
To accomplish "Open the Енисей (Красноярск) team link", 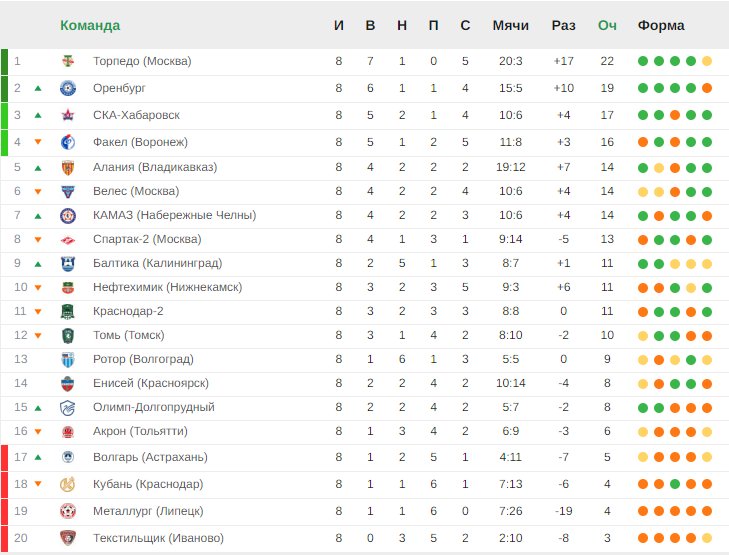I will click(x=150, y=383).
